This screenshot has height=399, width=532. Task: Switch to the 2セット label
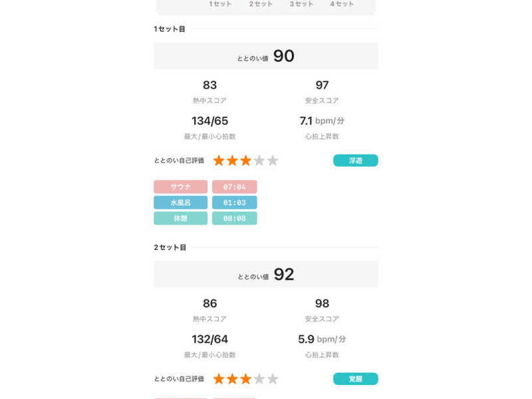[x=261, y=4]
